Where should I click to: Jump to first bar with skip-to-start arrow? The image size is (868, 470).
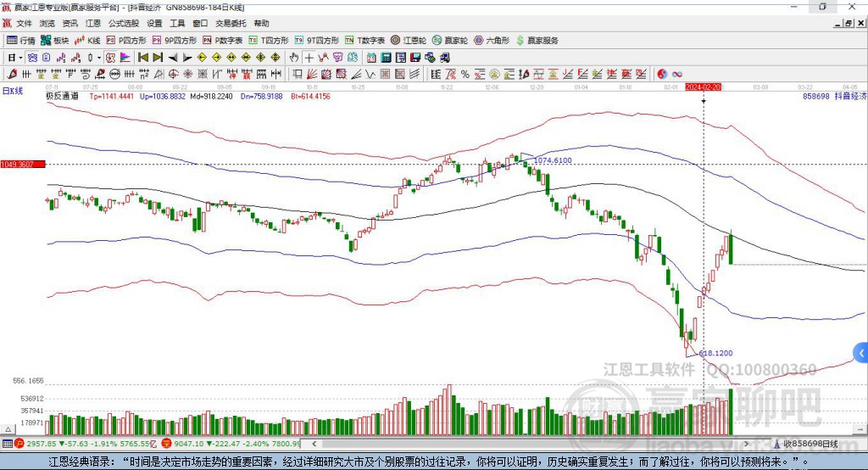tap(142, 58)
